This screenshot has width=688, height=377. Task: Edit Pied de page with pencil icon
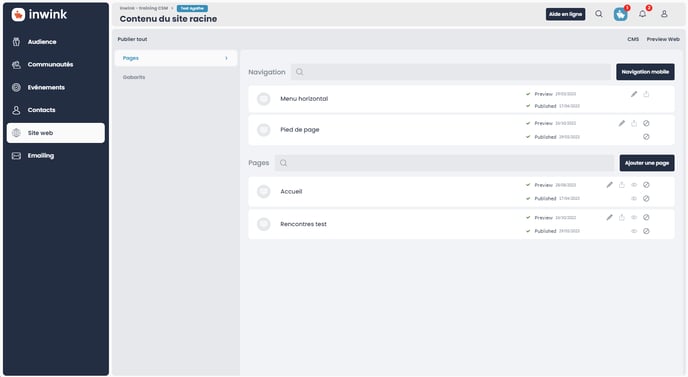coord(621,123)
